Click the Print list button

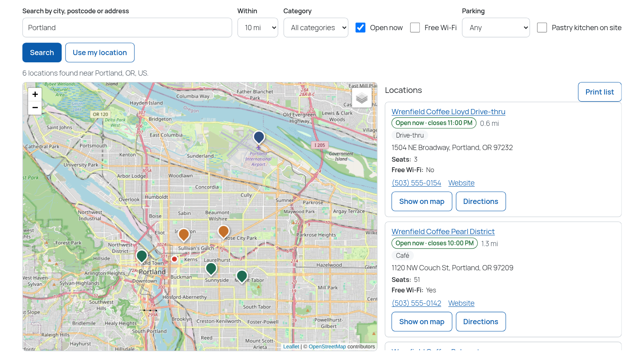[600, 92]
